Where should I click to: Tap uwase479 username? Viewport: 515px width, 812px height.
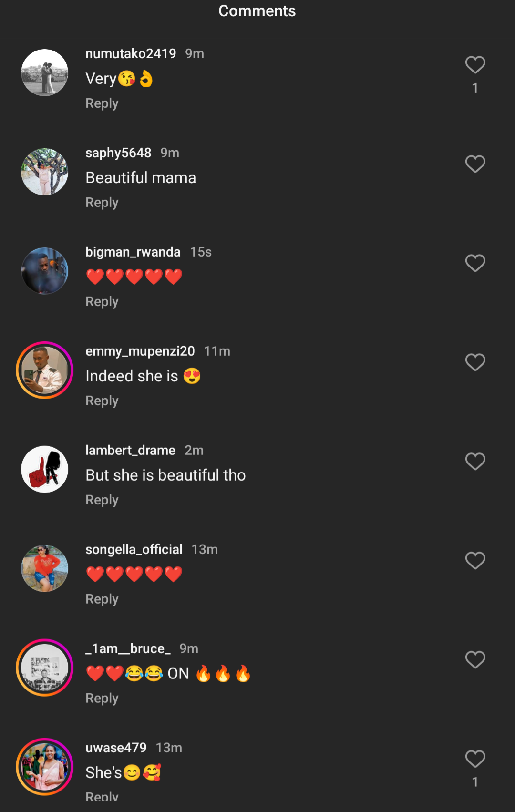pyautogui.click(x=116, y=748)
